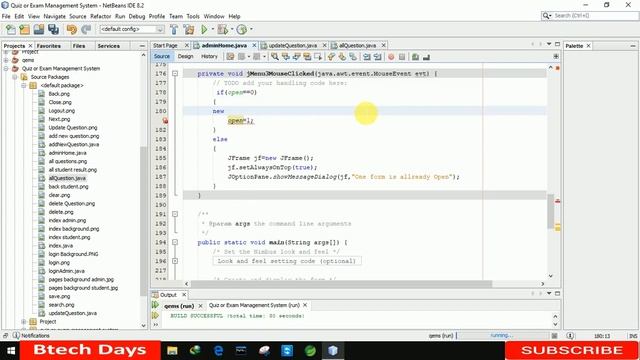The height and width of the screenshot is (360, 640).
Task: Select addNewQuestion.java in the project tree
Action: pyautogui.click(x=74, y=144)
